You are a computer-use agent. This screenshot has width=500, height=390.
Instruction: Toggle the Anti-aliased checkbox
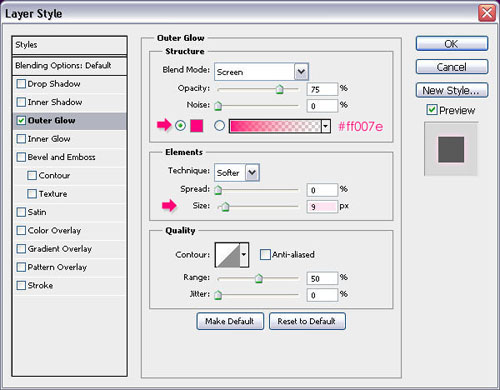point(265,255)
